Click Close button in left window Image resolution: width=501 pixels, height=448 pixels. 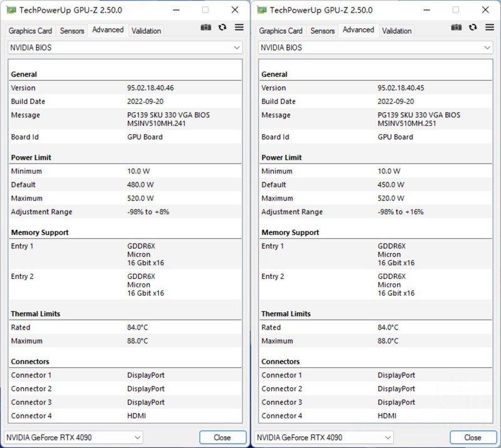[222, 437]
